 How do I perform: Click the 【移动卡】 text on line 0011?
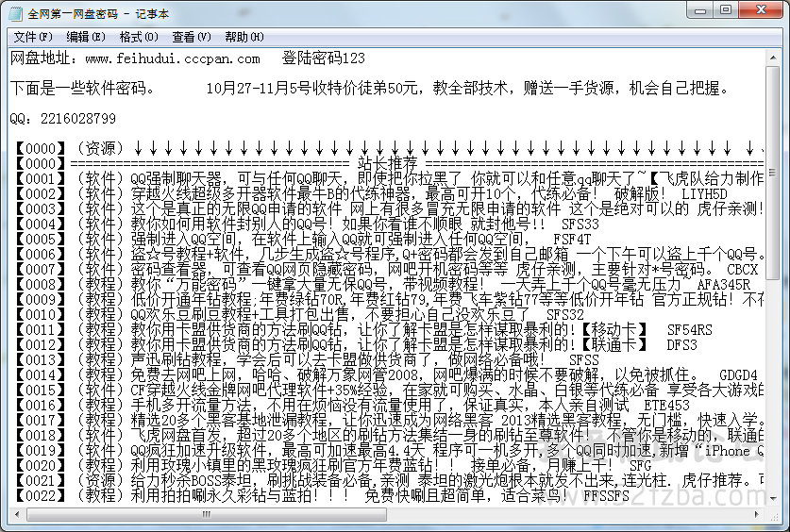tap(614, 329)
